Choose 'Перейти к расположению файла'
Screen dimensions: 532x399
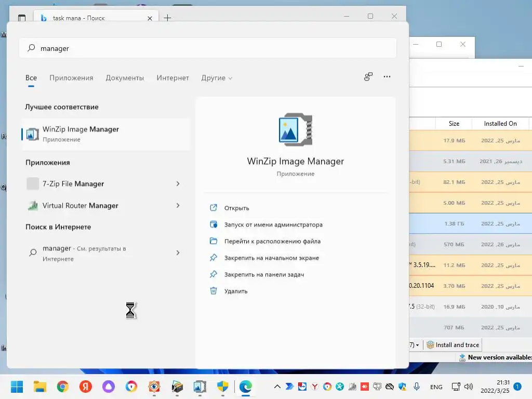point(272,241)
